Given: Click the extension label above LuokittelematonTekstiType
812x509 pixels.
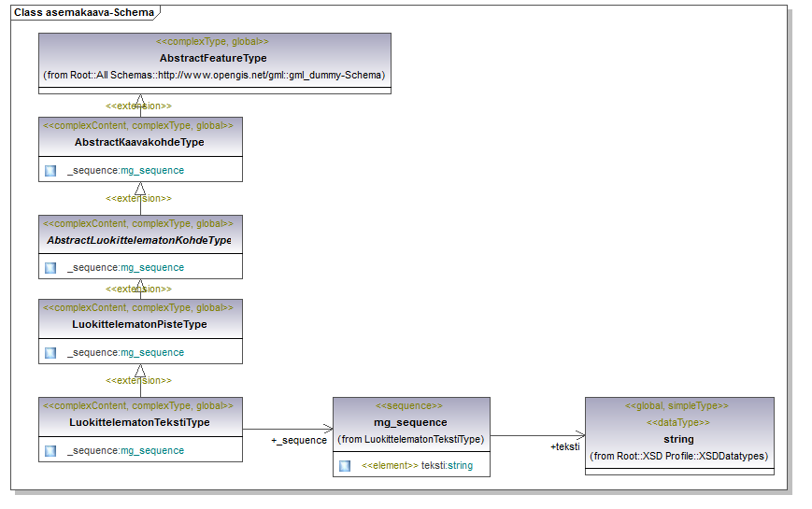Looking at the screenshot, I should [139, 381].
